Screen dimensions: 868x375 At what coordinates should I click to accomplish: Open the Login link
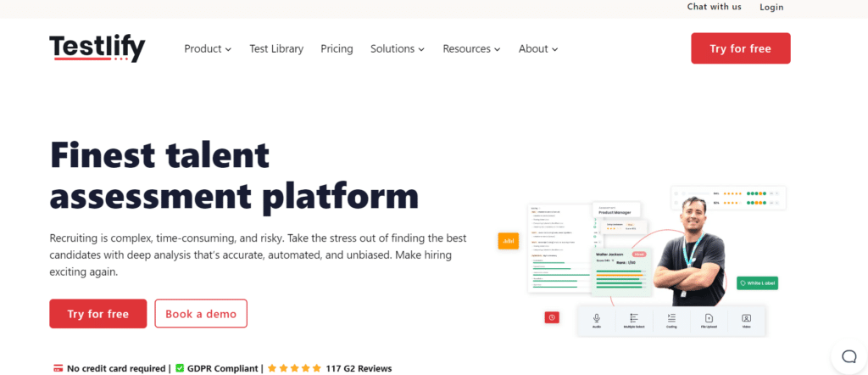[x=771, y=7]
